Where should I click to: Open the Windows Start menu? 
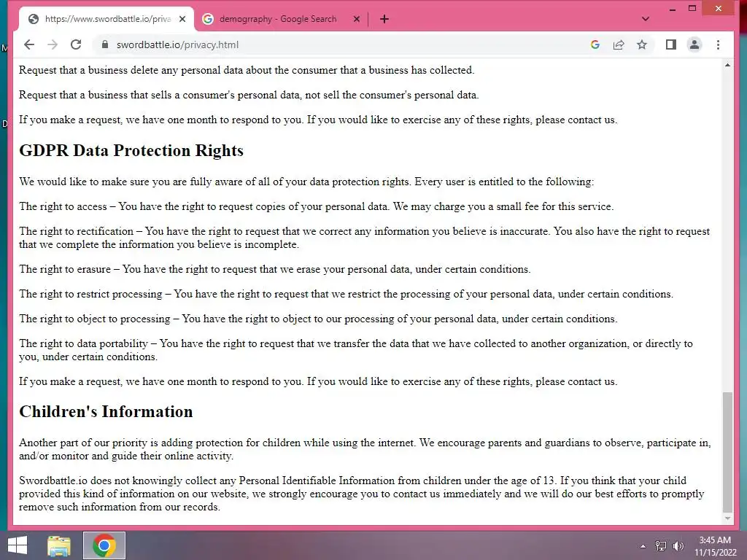pos(18,545)
